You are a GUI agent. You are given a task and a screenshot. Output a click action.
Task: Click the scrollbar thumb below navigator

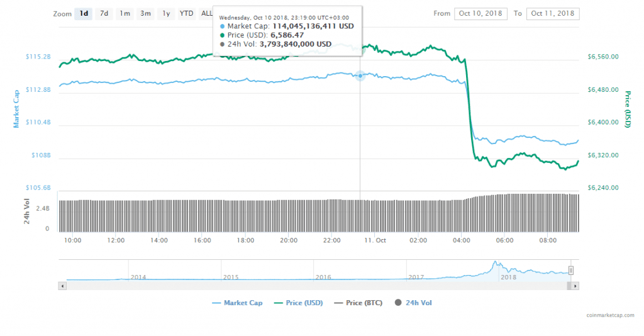[x=570, y=286]
